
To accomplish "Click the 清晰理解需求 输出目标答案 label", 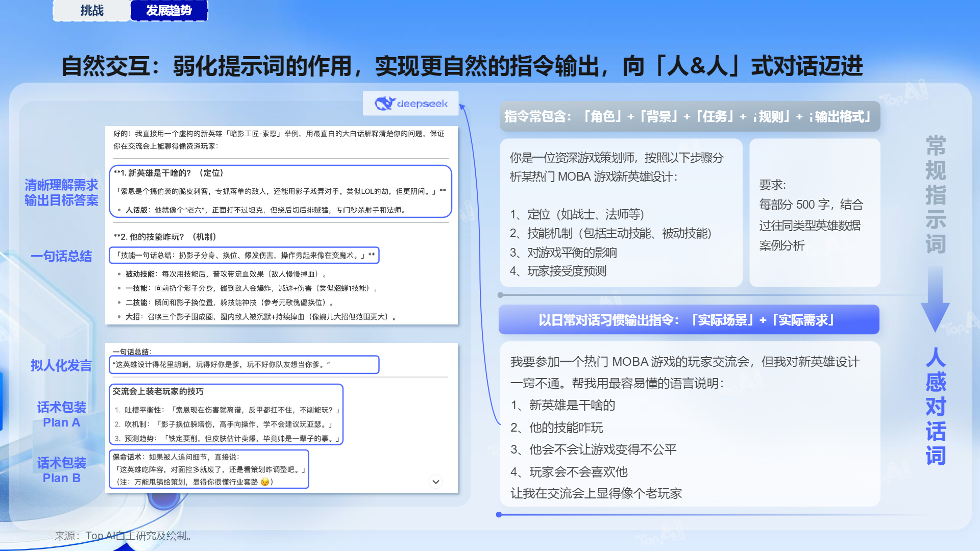I will (61, 193).
